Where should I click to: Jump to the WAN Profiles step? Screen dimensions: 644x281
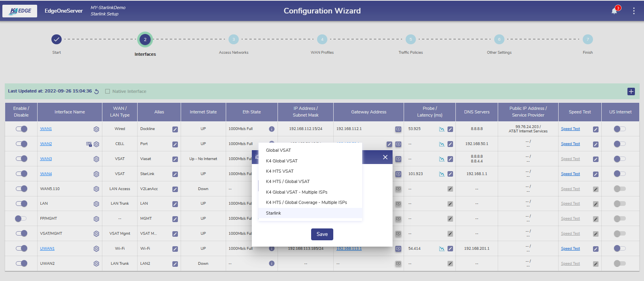322,40
